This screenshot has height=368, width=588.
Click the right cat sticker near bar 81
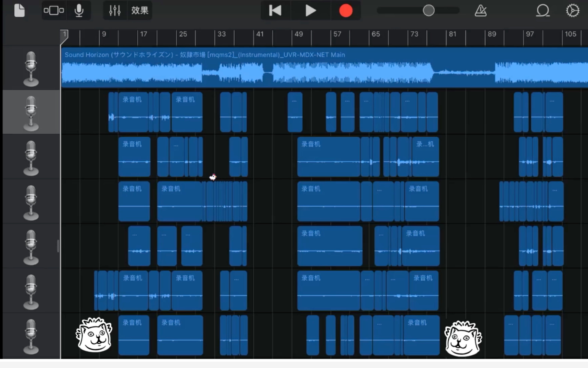click(x=463, y=339)
